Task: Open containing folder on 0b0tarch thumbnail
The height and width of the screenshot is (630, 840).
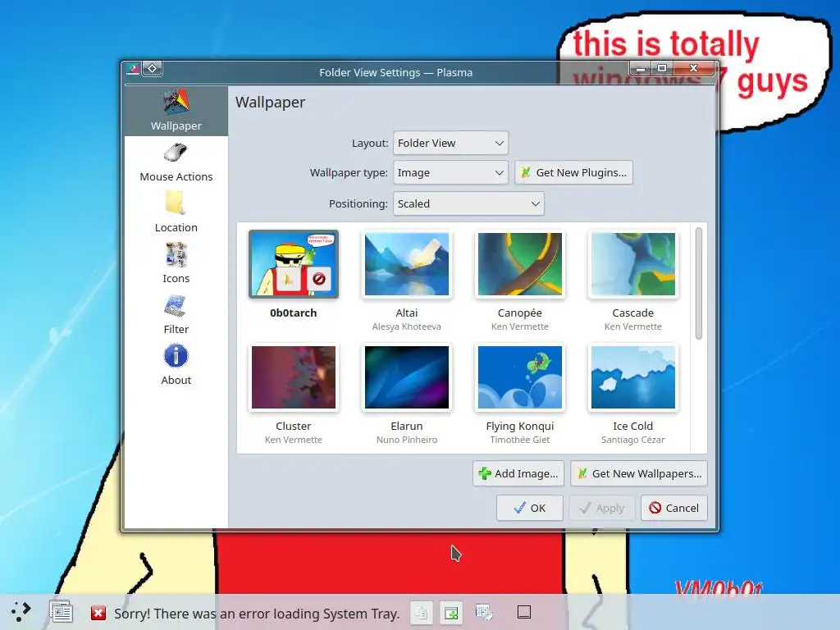Action: coord(288,279)
